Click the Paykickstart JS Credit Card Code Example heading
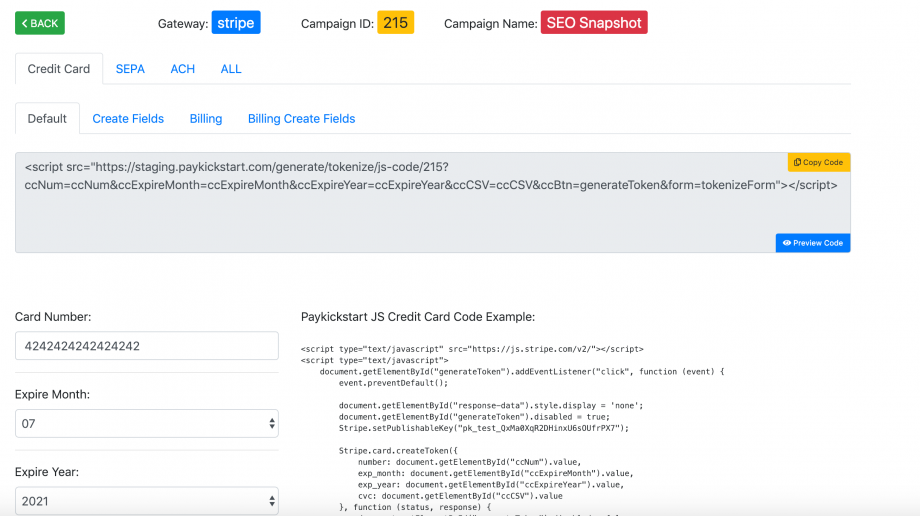The width and height of the screenshot is (920, 516). pyautogui.click(x=418, y=317)
